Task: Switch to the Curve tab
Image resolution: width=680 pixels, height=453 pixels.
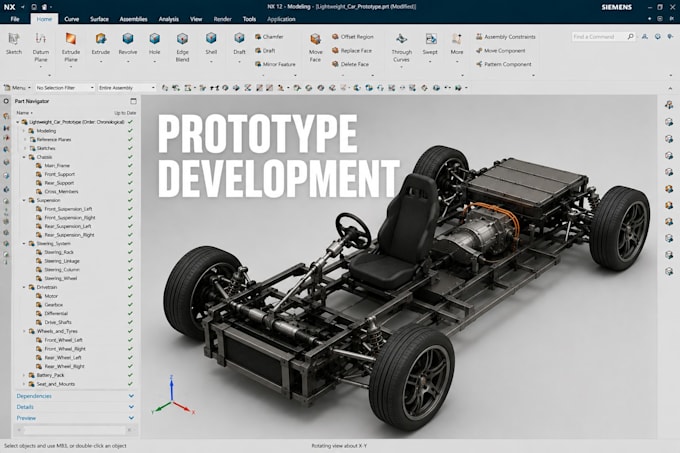Action: click(x=72, y=19)
